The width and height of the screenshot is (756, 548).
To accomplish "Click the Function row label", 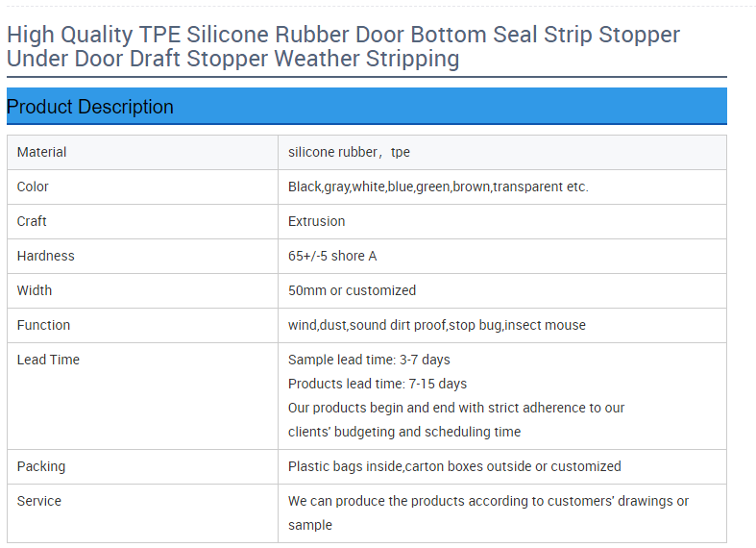I will 43,325.
